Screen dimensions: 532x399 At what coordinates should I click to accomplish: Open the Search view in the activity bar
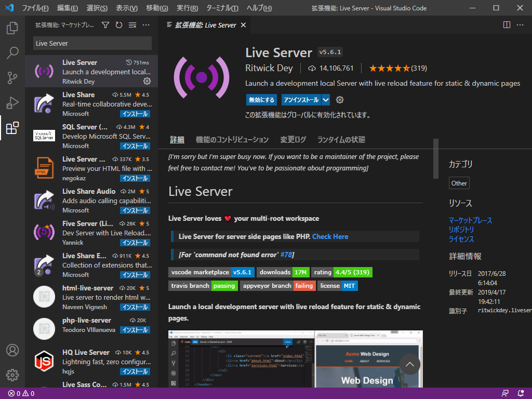[x=12, y=52]
